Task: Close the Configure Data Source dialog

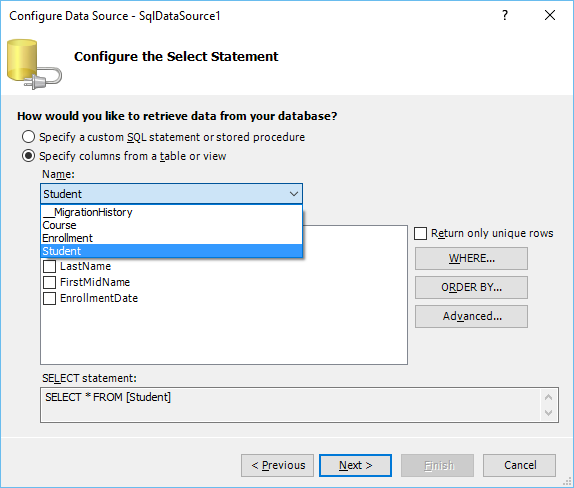Action: coord(550,15)
